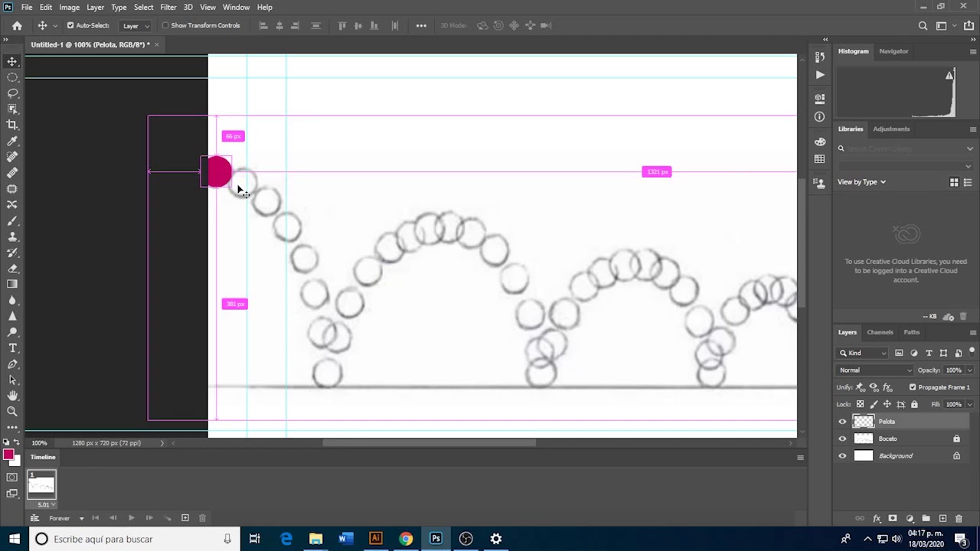
Task: Open the Kind layer filter dropdown
Action: [863, 353]
